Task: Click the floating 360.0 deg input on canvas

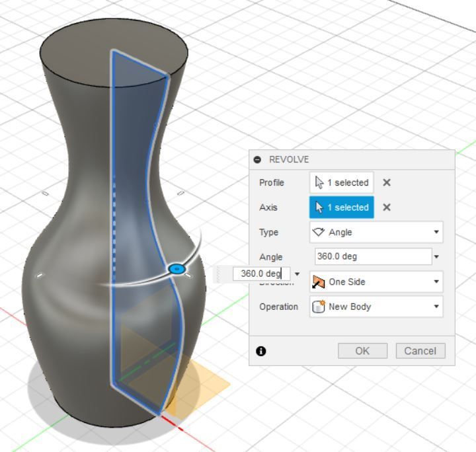Action: click(261, 274)
